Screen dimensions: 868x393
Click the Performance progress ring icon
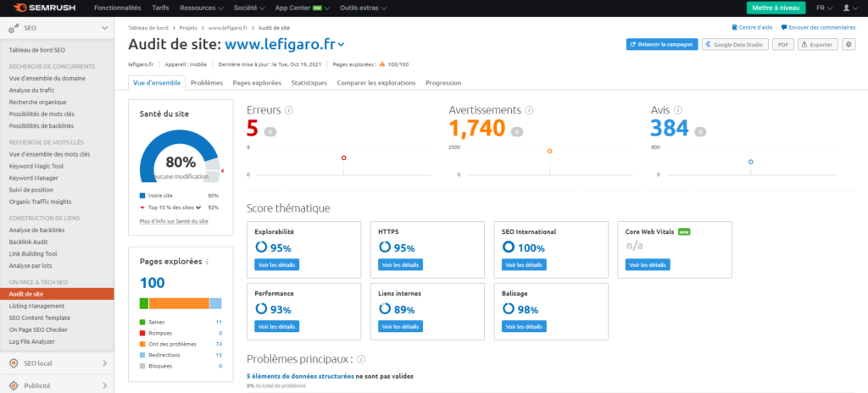click(261, 308)
